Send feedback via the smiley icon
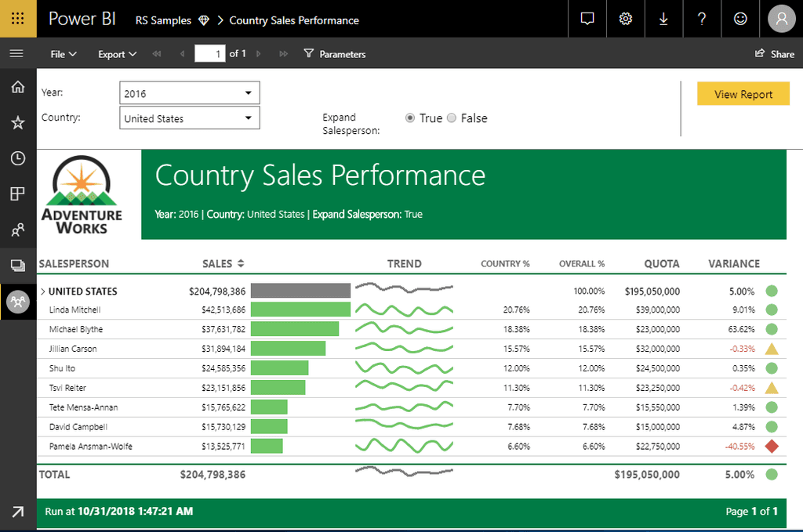The height and width of the screenshot is (532, 803). [741, 19]
